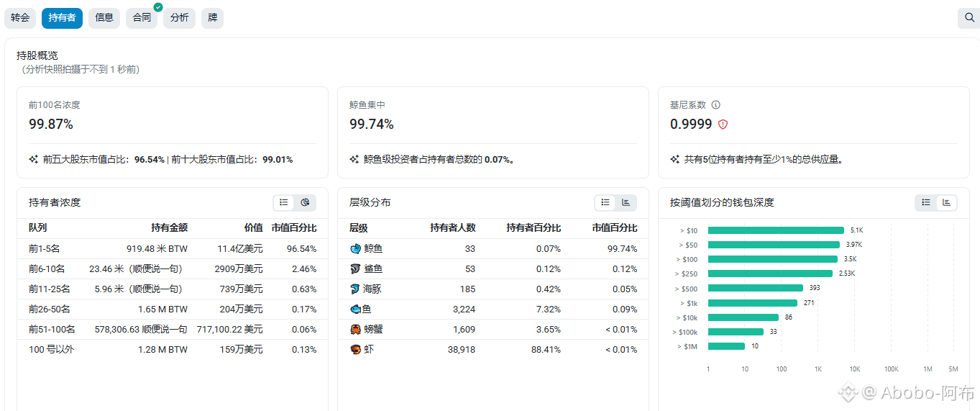Open the 转会 tab
The width and height of the screenshot is (980, 411).
point(20,18)
